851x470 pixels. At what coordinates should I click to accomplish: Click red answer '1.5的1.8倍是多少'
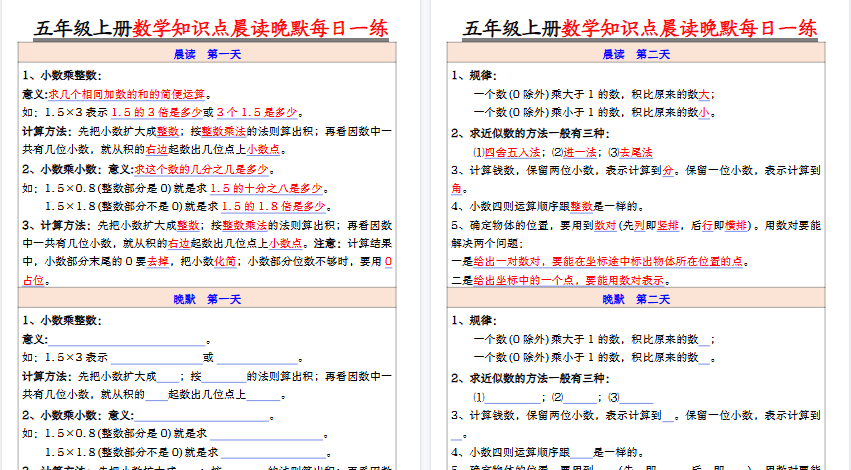tap(274, 206)
